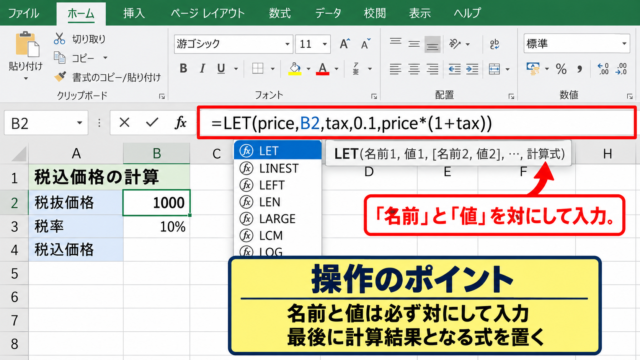Viewport: 640px width, 360px height.
Task: Click the Wrap Text icon
Action: pyautogui.click(x=495, y=44)
